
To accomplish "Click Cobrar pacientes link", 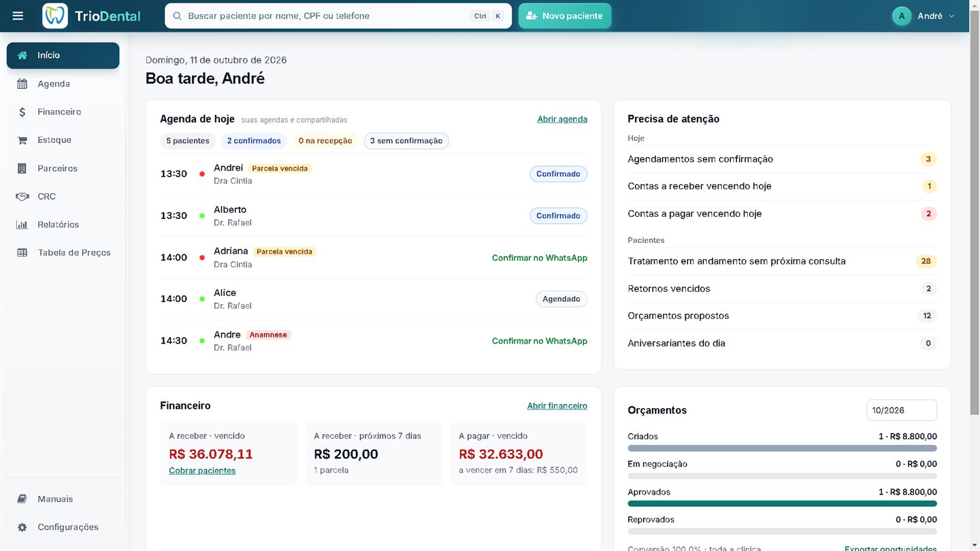I will 202,470.
